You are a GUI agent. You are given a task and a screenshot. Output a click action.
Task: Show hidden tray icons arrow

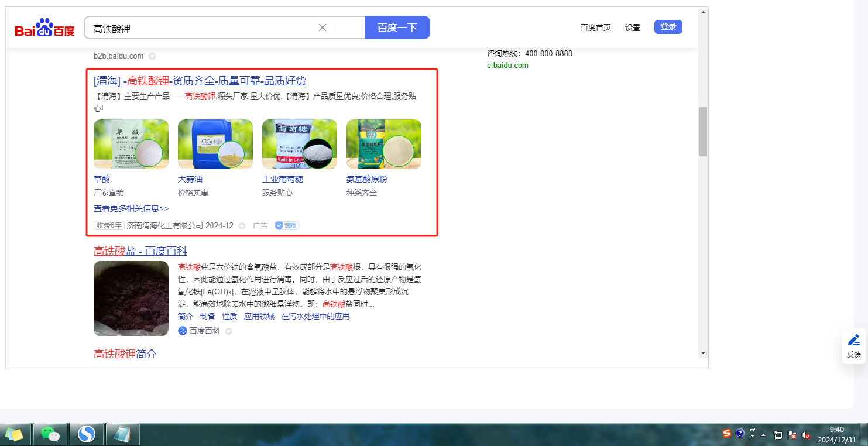pyautogui.click(x=763, y=435)
